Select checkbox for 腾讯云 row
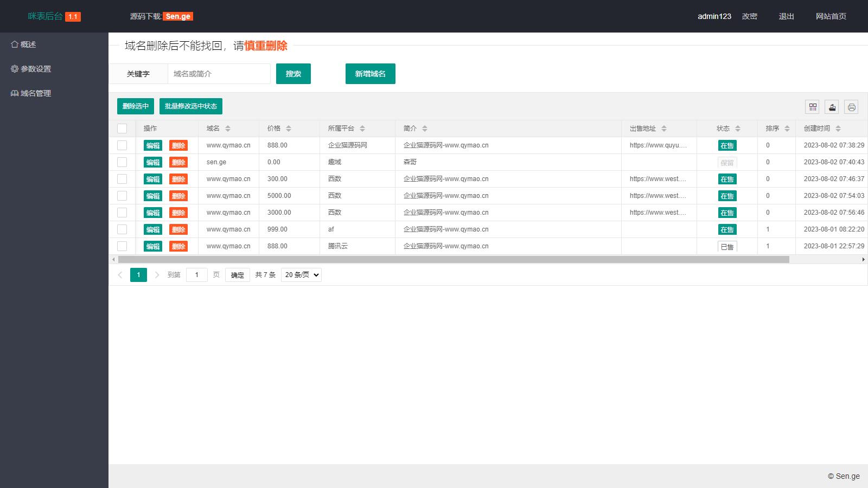Viewport: 868px width, 488px height. pyautogui.click(x=122, y=246)
